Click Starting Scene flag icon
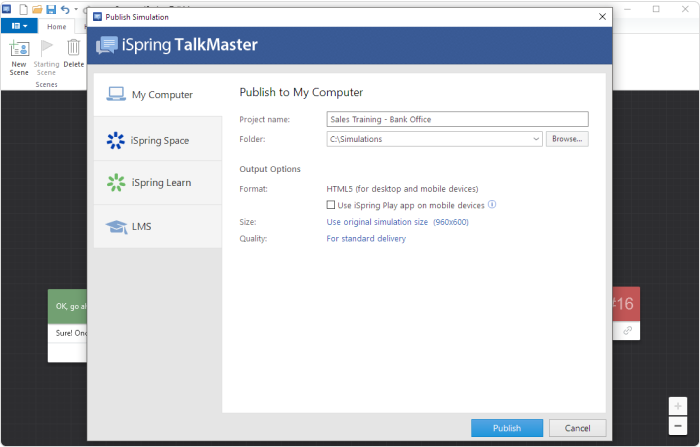This screenshot has width=700, height=447. click(x=46, y=47)
